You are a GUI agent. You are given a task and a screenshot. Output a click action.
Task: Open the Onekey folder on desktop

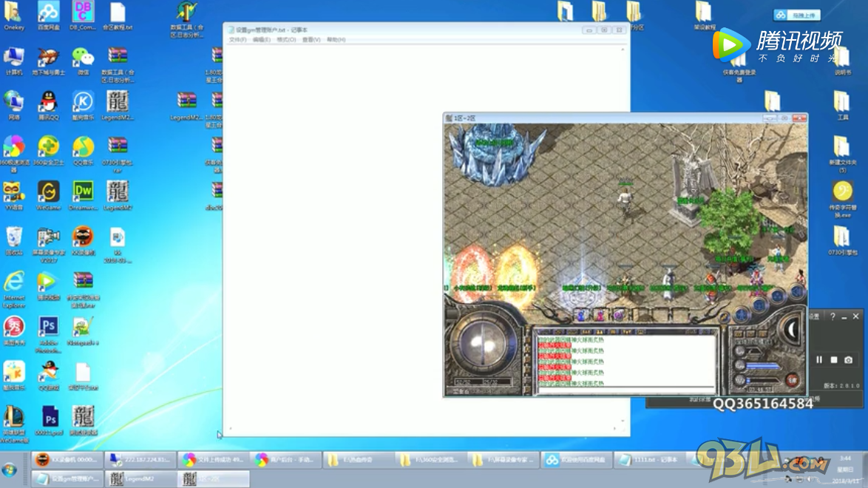[x=13, y=16]
